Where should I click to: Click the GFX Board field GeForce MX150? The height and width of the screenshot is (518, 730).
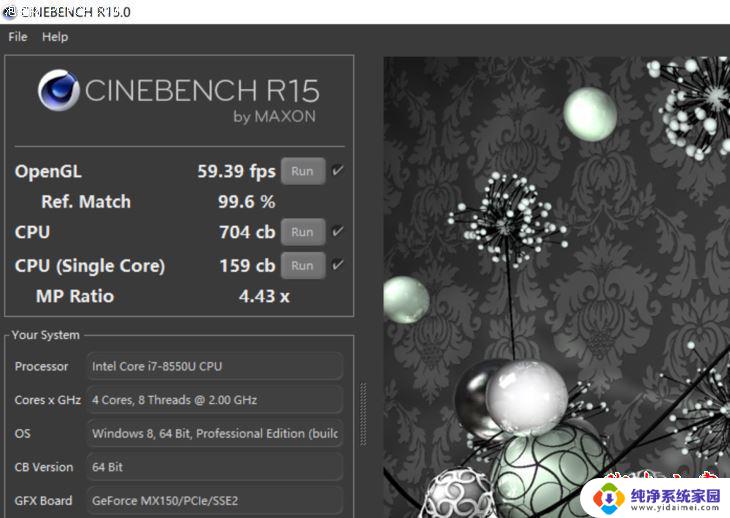215,500
